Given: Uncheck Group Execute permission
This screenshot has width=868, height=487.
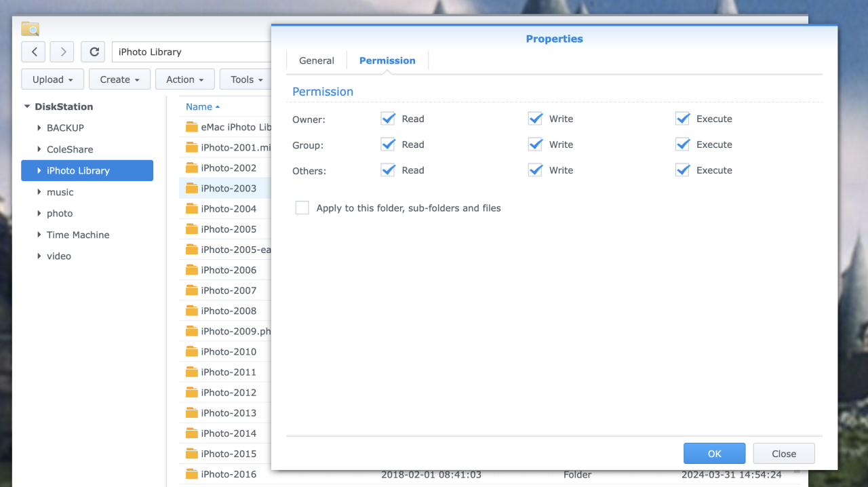Looking at the screenshot, I should pos(682,144).
